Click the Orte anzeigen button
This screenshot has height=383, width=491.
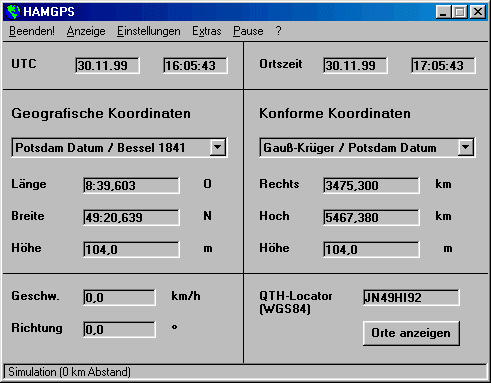[411, 333]
